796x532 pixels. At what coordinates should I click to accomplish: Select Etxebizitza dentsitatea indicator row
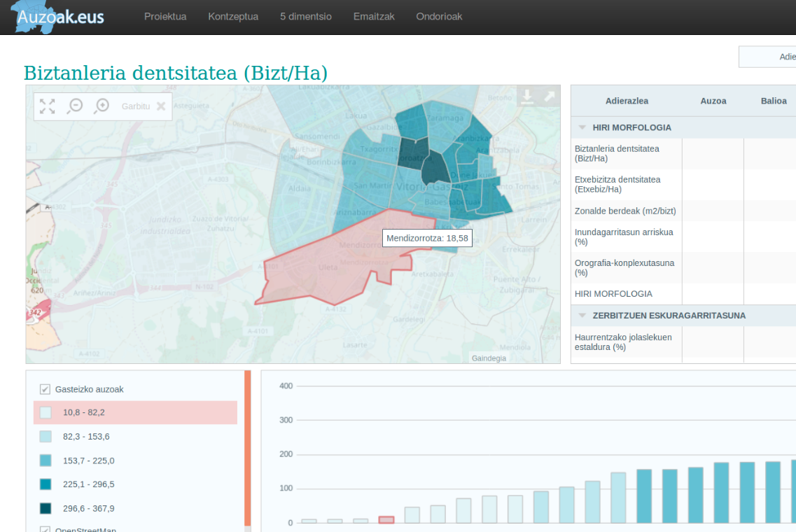(x=617, y=184)
